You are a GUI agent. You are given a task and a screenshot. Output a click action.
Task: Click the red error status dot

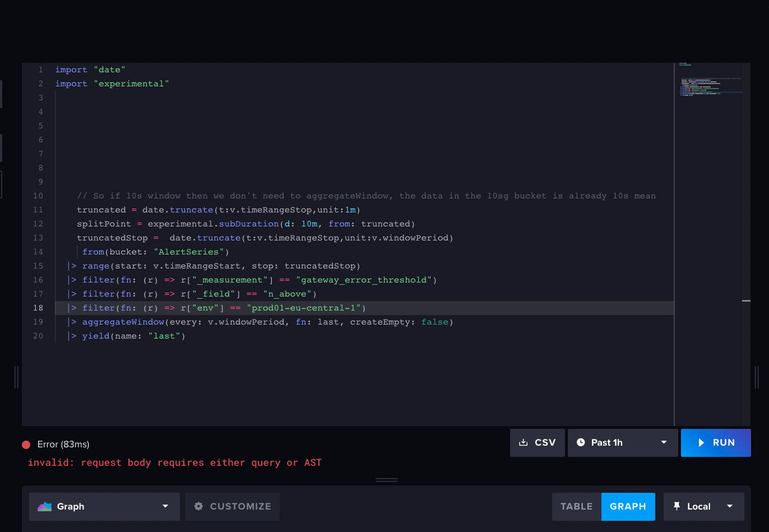[x=26, y=444]
